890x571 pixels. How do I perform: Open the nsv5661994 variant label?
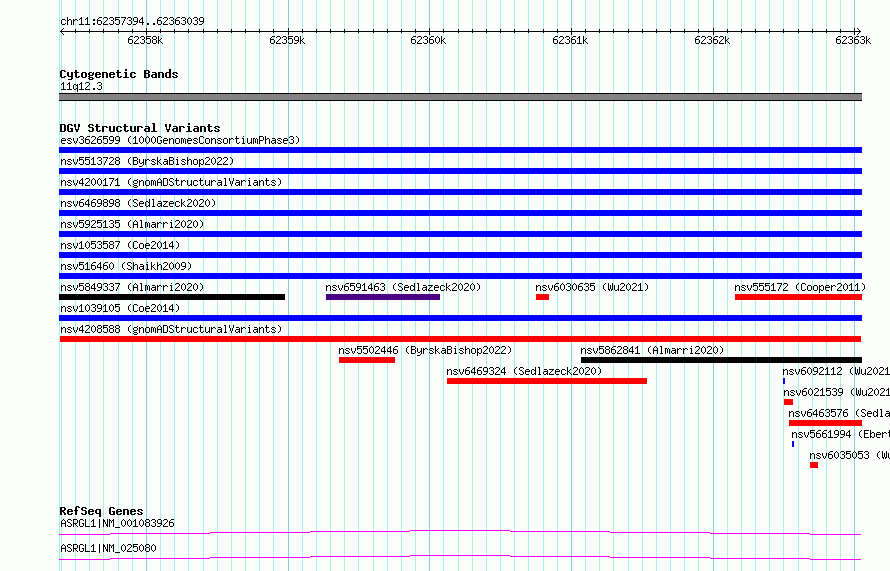[x=841, y=434]
